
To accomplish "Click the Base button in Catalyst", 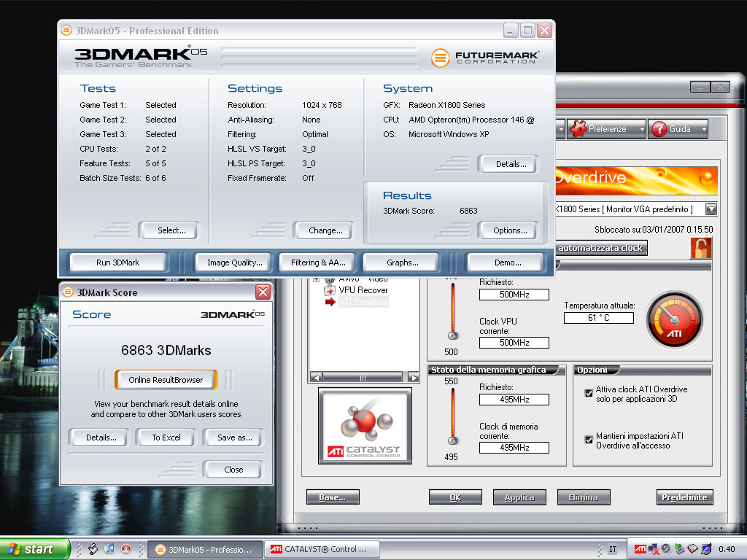I will (333, 497).
